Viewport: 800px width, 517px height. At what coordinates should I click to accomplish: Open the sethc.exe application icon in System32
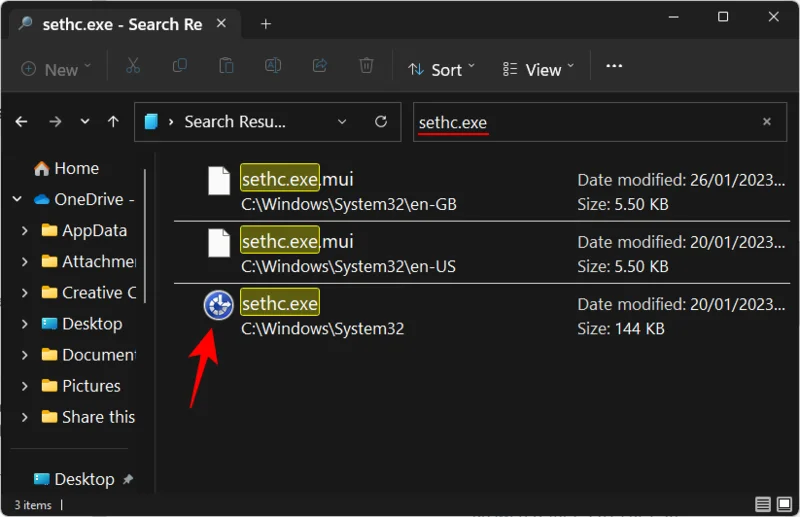(x=218, y=305)
